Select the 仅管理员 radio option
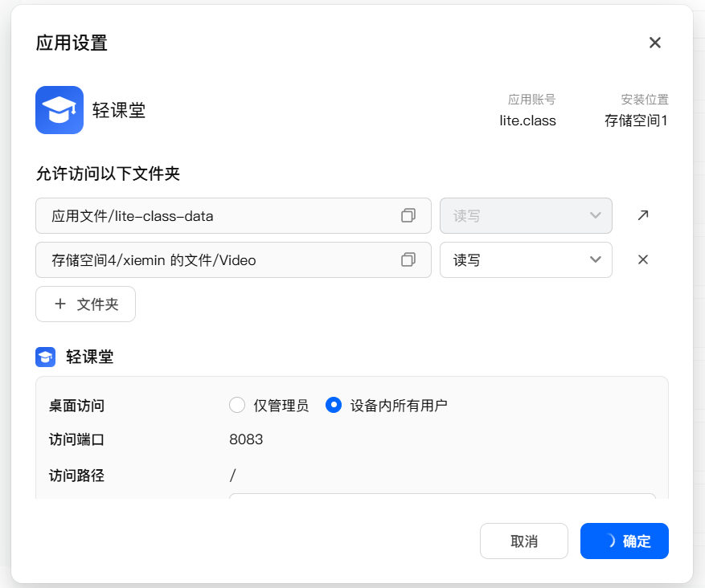This screenshot has height=588, width=705. 237,406
